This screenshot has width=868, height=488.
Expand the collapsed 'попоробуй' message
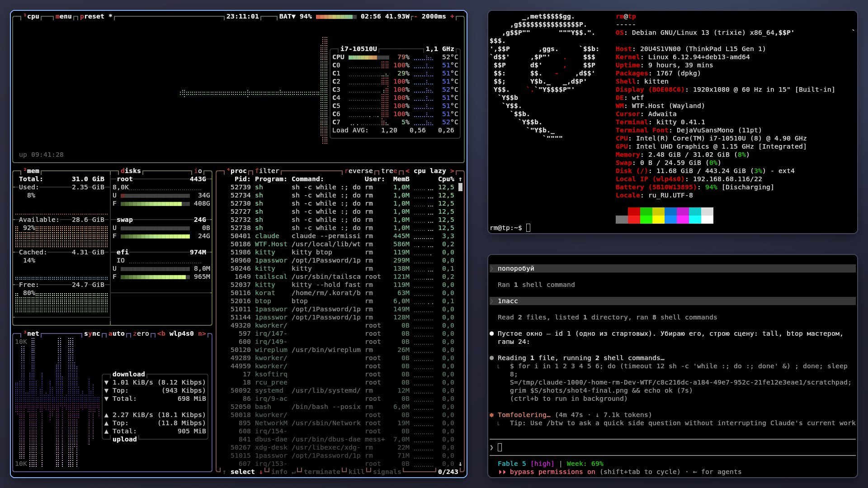point(673,269)
